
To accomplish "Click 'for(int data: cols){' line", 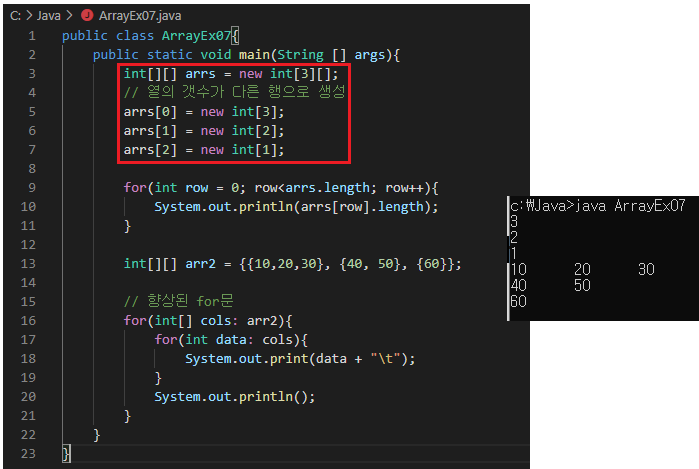I will 231,340.
